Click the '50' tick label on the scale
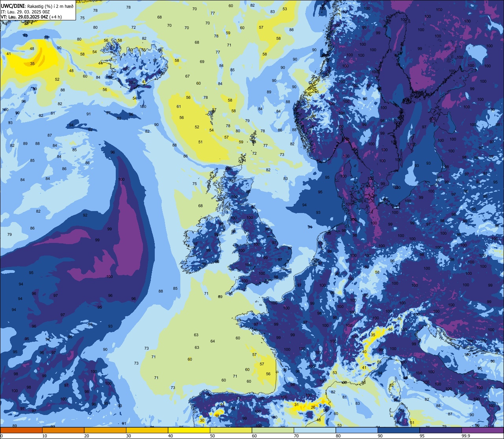Viewport: 504px width, 439px height. pos(212,436)
